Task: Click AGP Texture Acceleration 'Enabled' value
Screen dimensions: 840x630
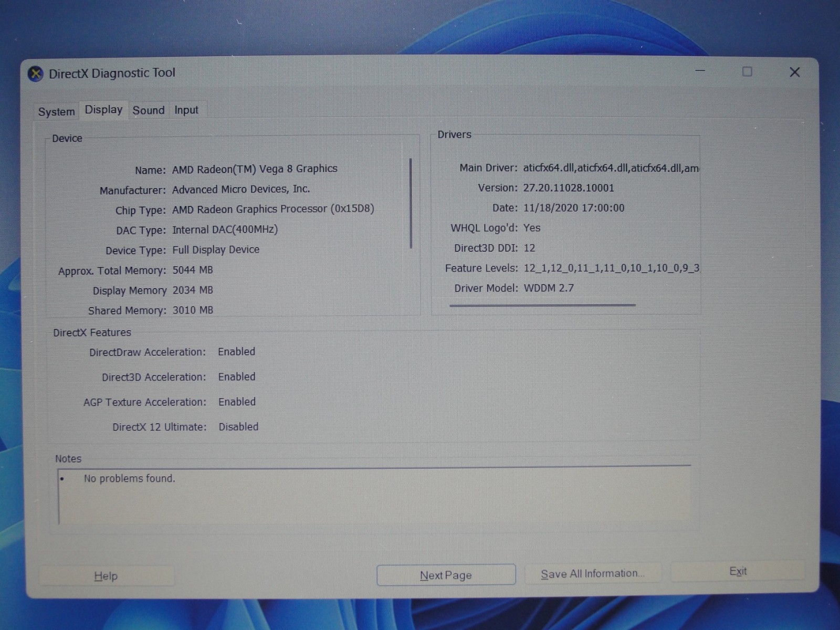Action: click(237, 402)
